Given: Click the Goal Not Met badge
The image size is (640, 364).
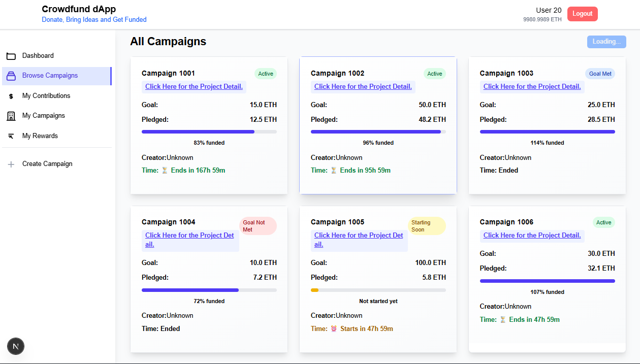Looking at the screenshot, I should [x=258, y=226].
